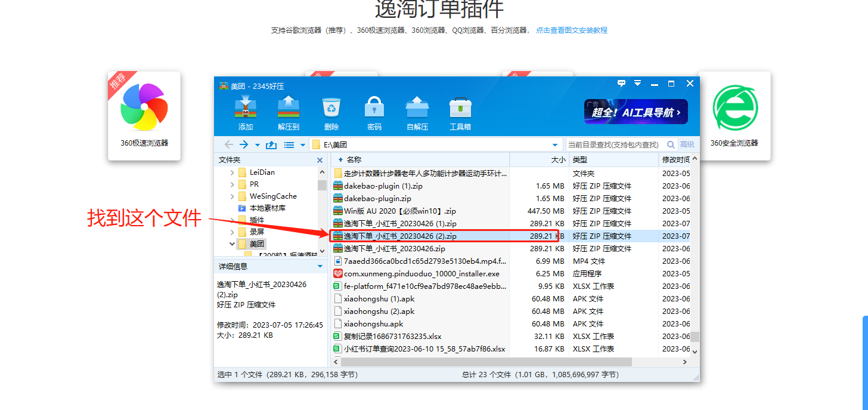The width and height of the screenshot is (868, 410).
Task: Click the 360安全浏览器 browser icon
Action: [x=734, y=109]
